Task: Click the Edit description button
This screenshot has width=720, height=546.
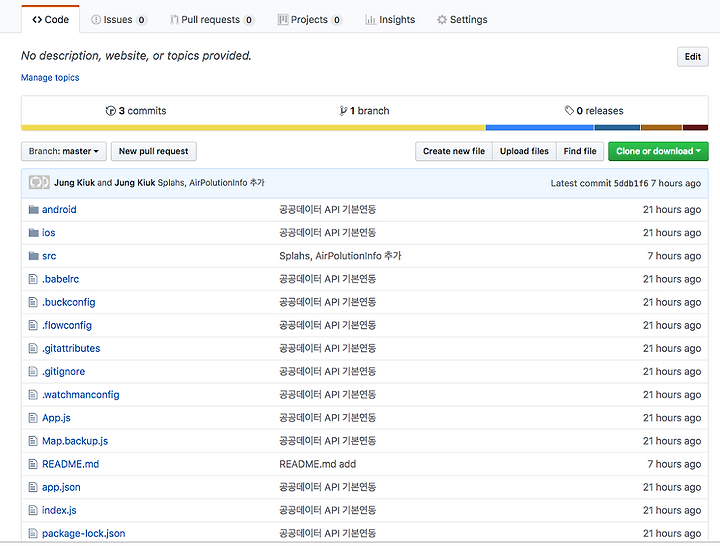Action: (x=692, y=57)
